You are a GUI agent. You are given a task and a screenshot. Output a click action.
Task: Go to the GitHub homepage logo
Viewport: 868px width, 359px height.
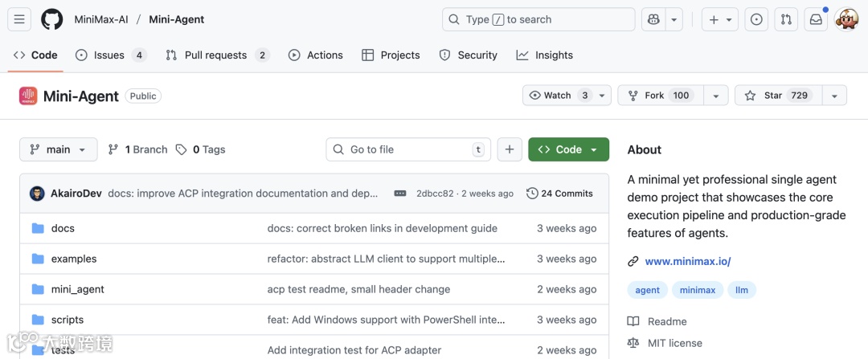(x=52, y=19)
